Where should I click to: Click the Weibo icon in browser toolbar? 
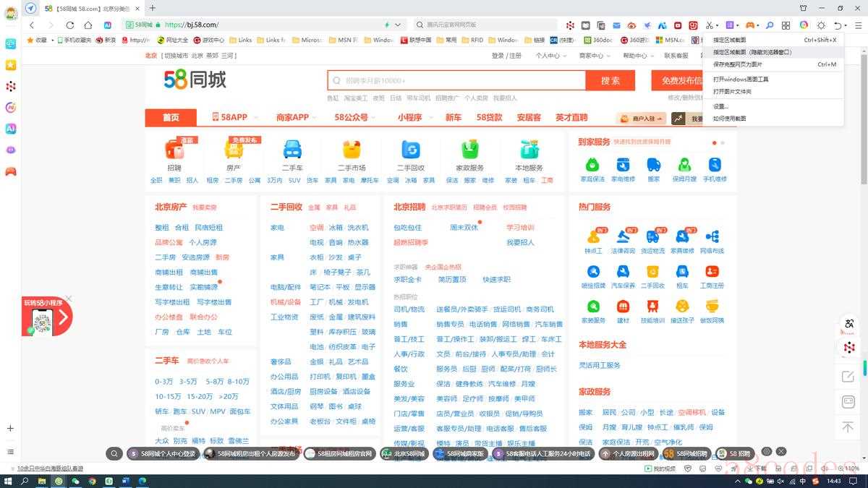[x=631, y=25]
